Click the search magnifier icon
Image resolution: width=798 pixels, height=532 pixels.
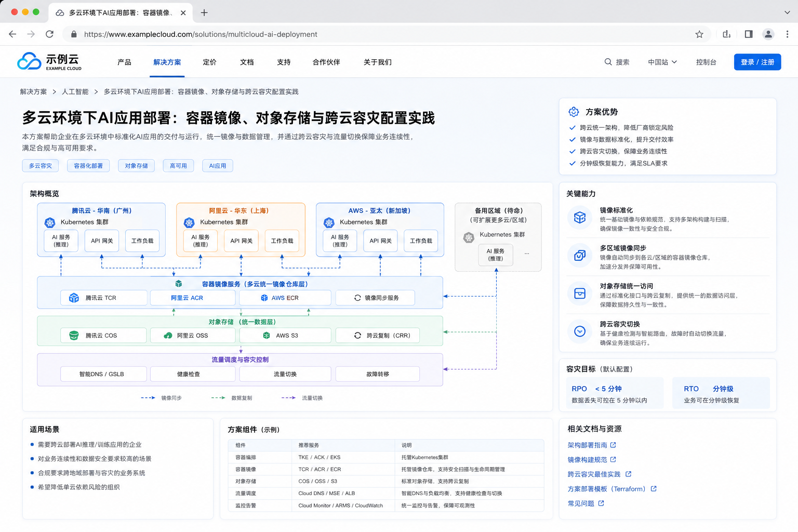pyautogui.click(x=608, y=62)
